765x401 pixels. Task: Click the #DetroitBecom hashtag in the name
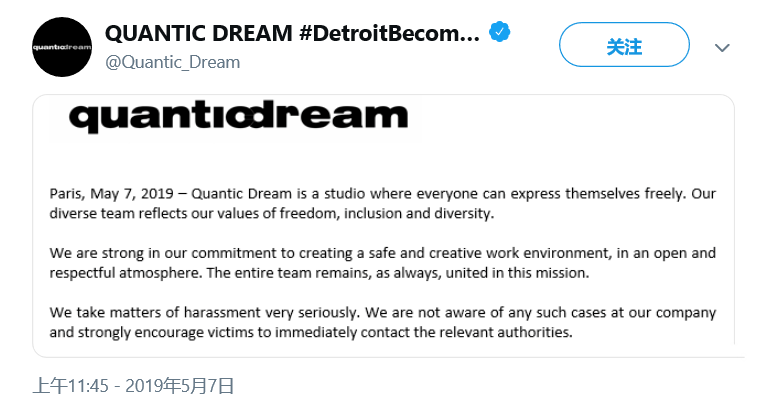(x=390, y=33)
